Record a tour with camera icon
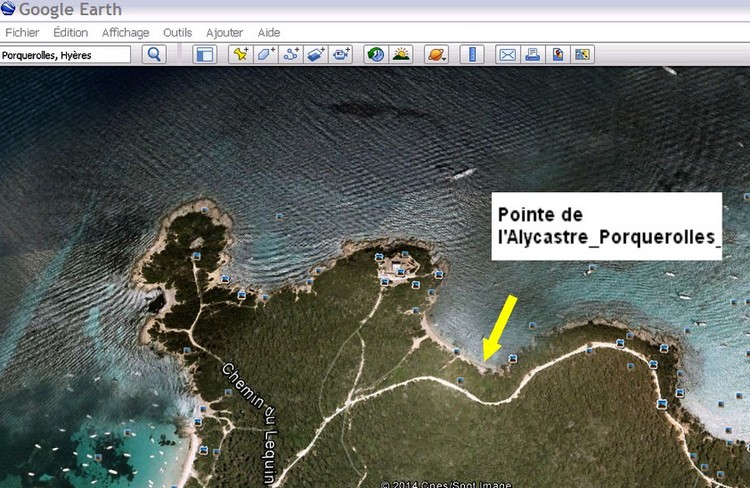Screen dimensions: 750x488 [343, 55]
